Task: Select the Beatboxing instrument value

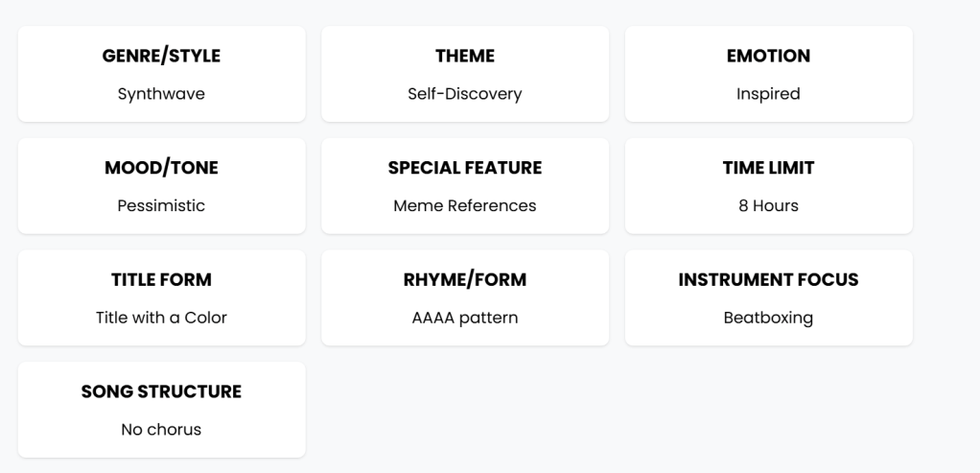Action: point(768,318)
